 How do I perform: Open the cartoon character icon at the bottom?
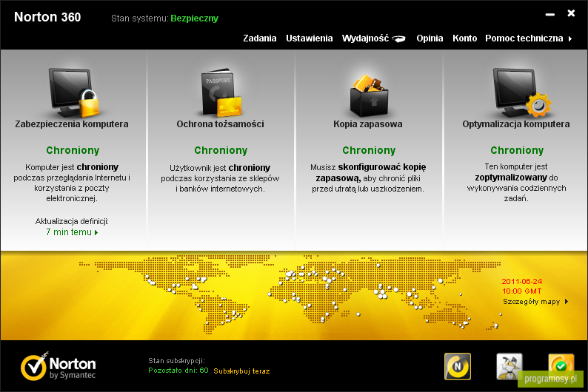pos(509,366)
